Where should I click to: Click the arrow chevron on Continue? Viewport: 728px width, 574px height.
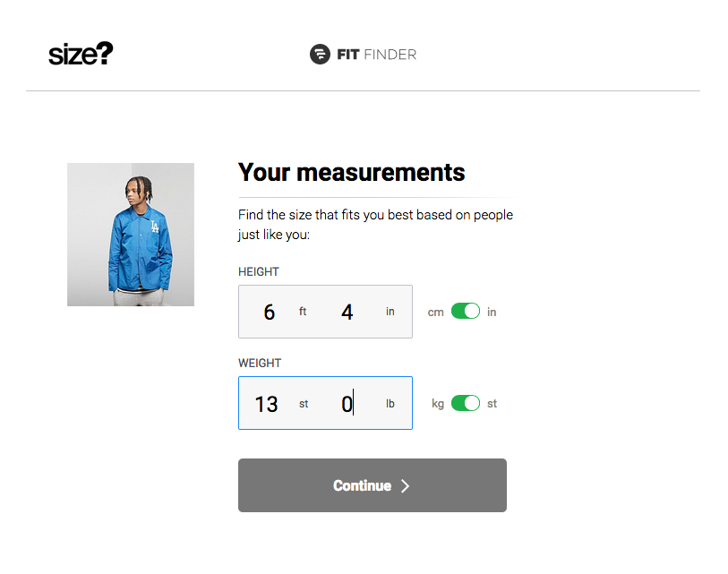tap(406, 485)
